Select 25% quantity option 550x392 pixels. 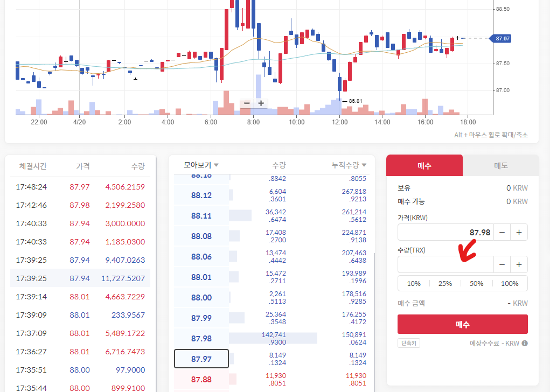445,283
